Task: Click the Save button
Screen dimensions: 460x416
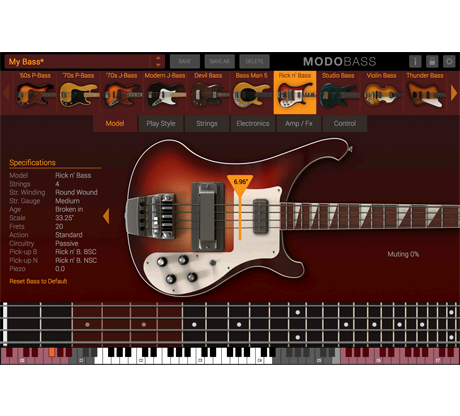Action: (185, 61)
